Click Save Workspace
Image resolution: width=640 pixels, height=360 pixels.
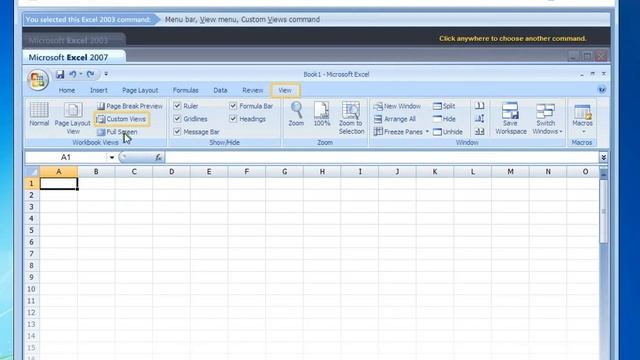point(511,118)
